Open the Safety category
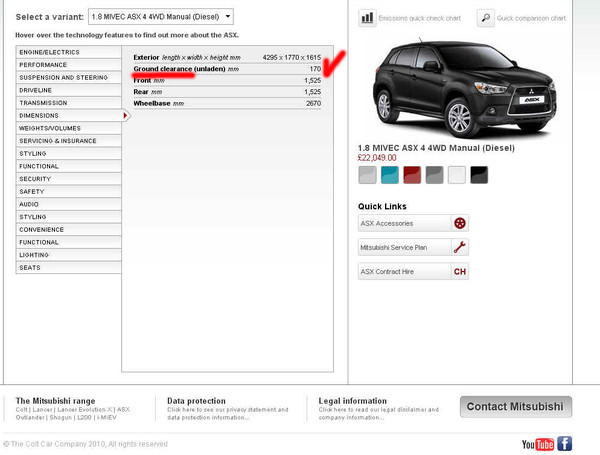600x455 pixels. click(x=68, y=191)
